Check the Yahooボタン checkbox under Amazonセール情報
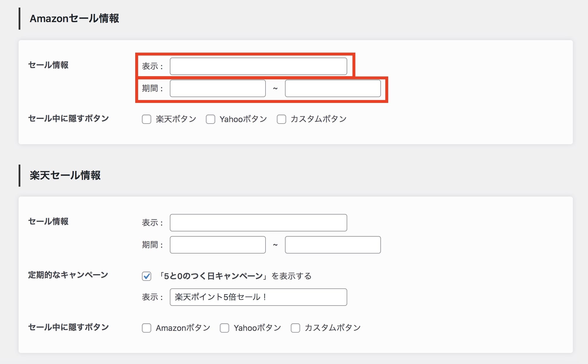Viewport: 588px width, 364px height. (211, 119)
